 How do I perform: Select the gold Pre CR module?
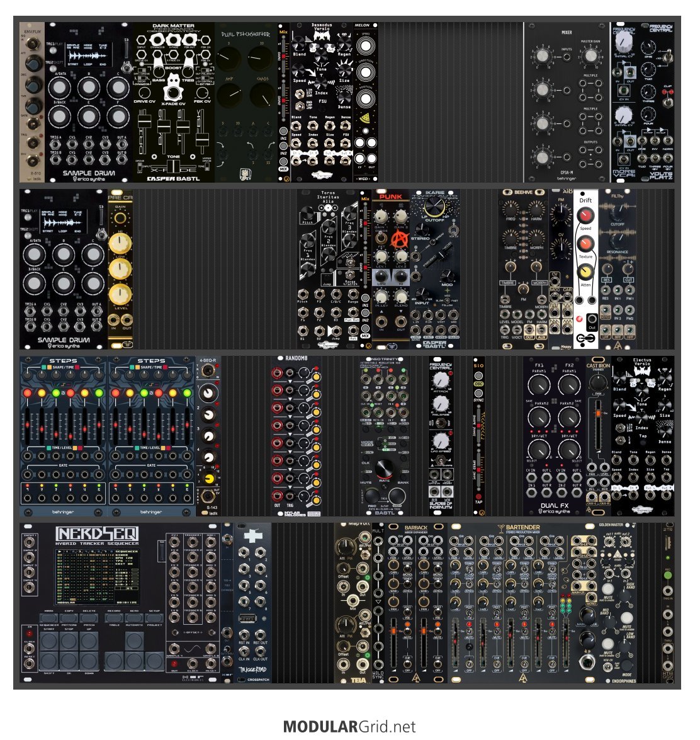click(x=120, y=270)
